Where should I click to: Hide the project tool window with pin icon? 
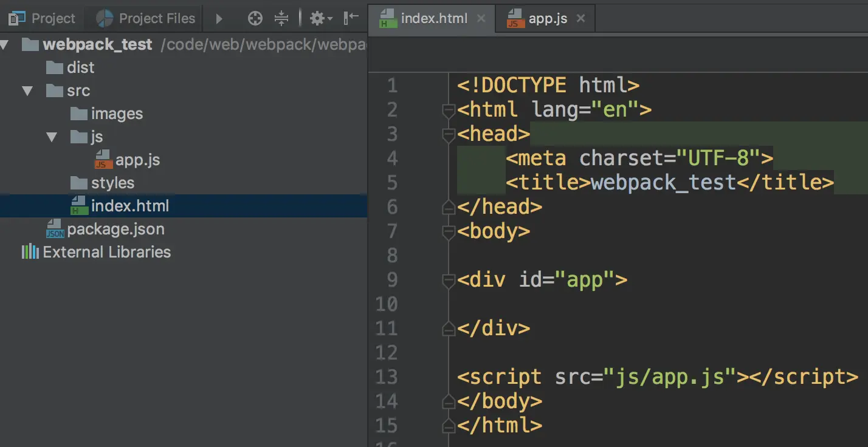[x=351, y=18]
